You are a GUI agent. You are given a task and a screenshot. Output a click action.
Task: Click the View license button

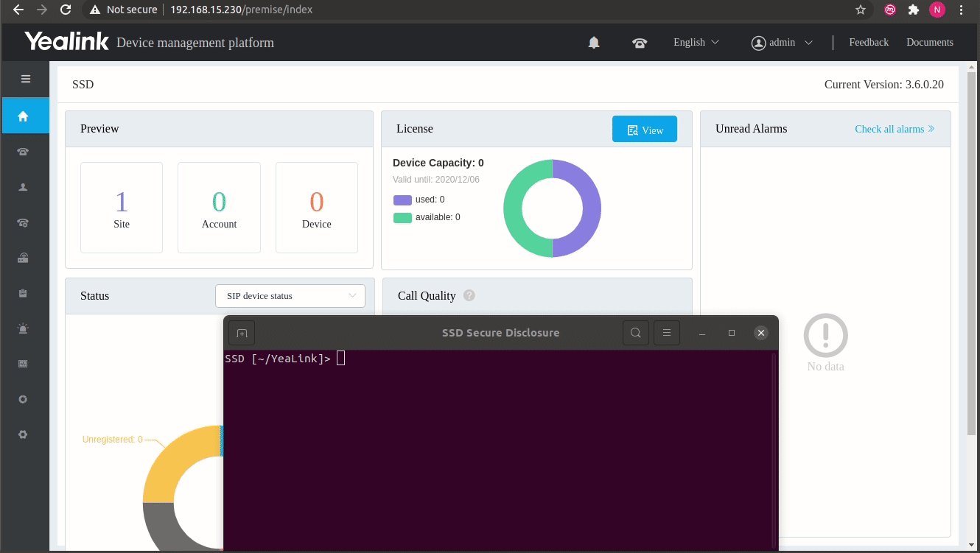click(x=645, y=130)
